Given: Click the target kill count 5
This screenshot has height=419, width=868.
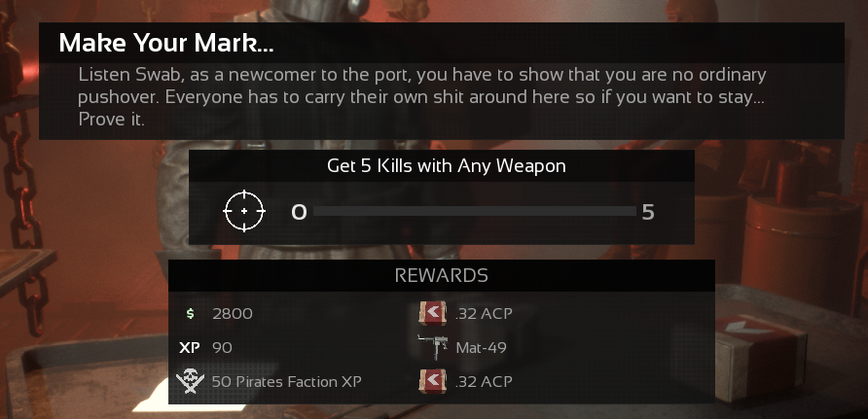Looking at the screenshot, I should tap(648, 212).
